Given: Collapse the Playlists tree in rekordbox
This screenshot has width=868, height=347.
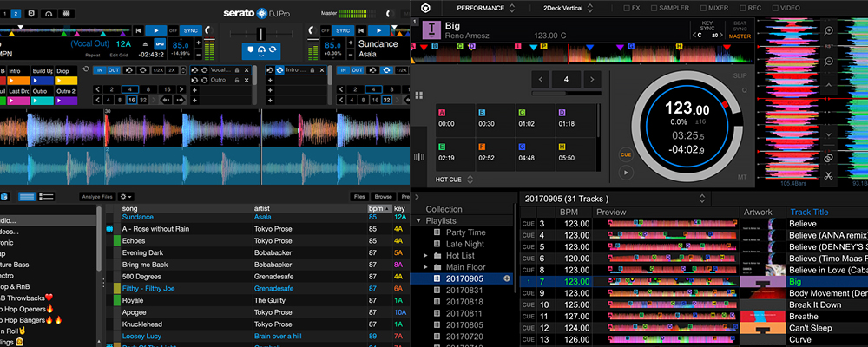Looking at the screenshot, I should pyautogui.click(x=418, y=221).
